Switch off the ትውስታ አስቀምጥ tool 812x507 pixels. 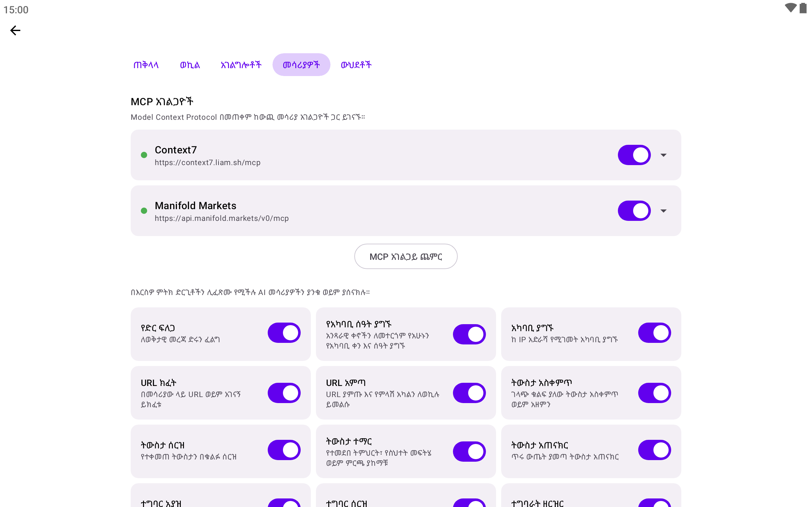pos(654,393)
